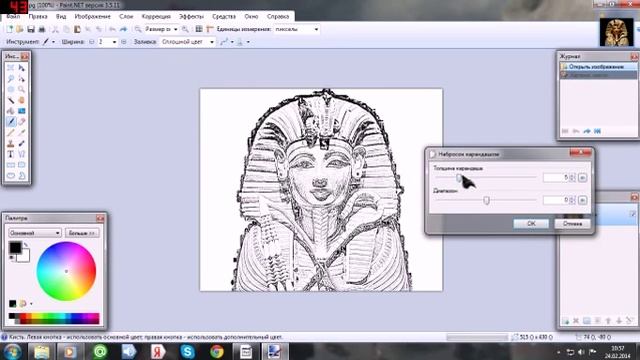Click the 'Больше >>' palette button
This screenshot has width=640, height=360.
82,233
